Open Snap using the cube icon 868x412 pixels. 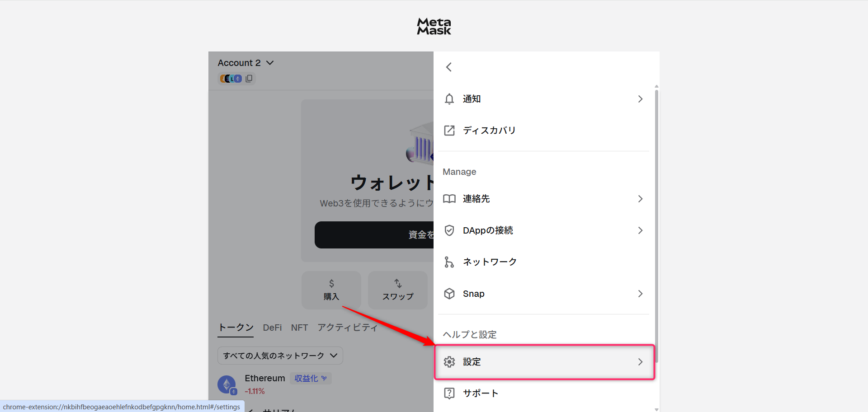pyautogui.click(x=449, y=294)
